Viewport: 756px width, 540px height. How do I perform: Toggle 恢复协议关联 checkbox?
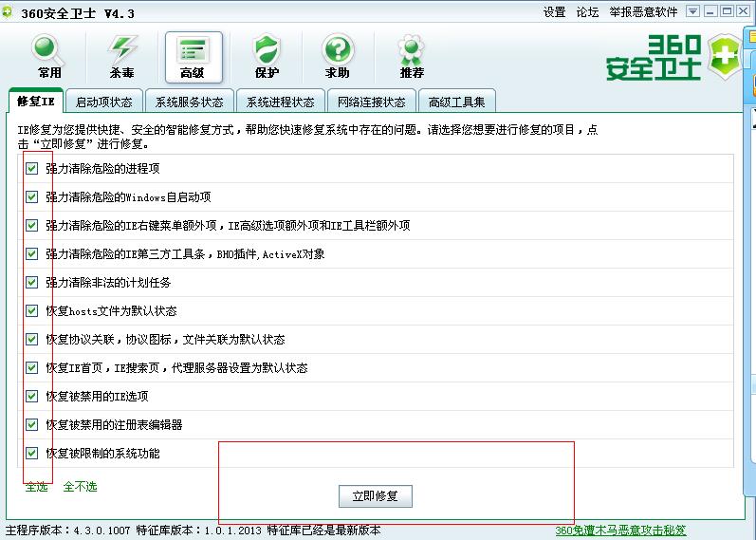click(x=32, y=339)
